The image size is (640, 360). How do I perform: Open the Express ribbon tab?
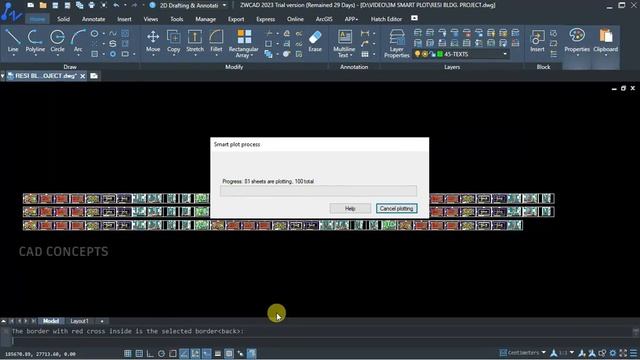(x=265, y=19)
